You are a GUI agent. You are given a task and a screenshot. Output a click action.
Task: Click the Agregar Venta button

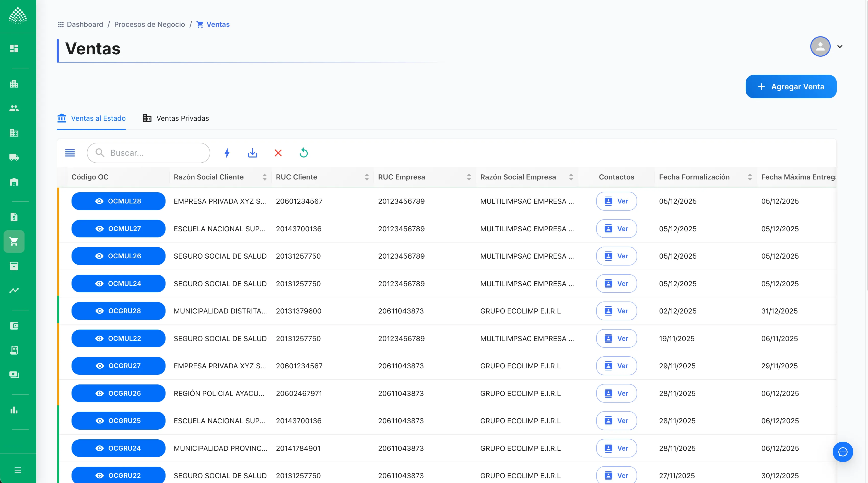pyautogui.click(x=791, y=87)
